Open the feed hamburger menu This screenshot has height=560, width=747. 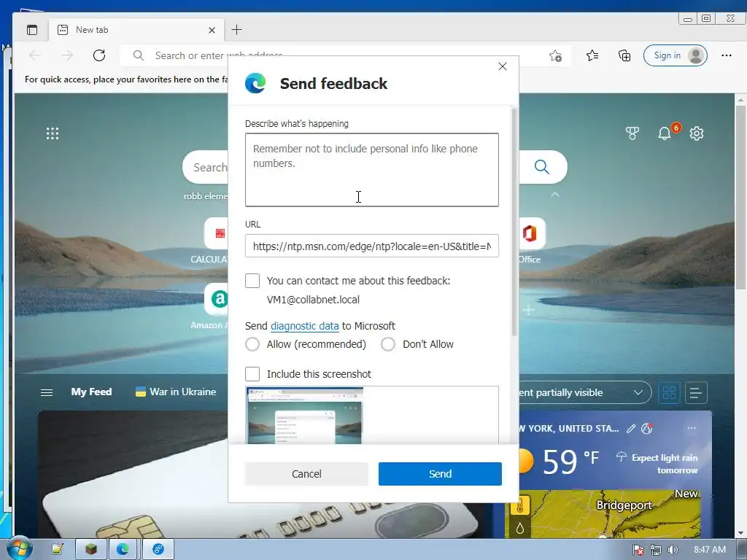[47, 392]
